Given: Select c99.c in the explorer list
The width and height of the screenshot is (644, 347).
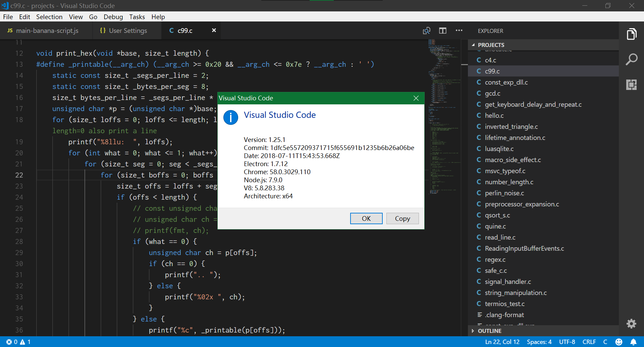Looking at the screenshot, I should point(543,71).
